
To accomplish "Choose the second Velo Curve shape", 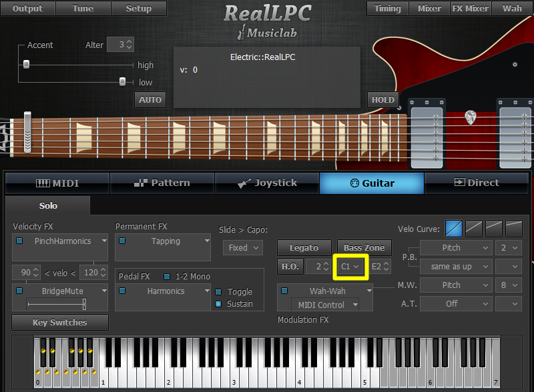I will [473, 229].
